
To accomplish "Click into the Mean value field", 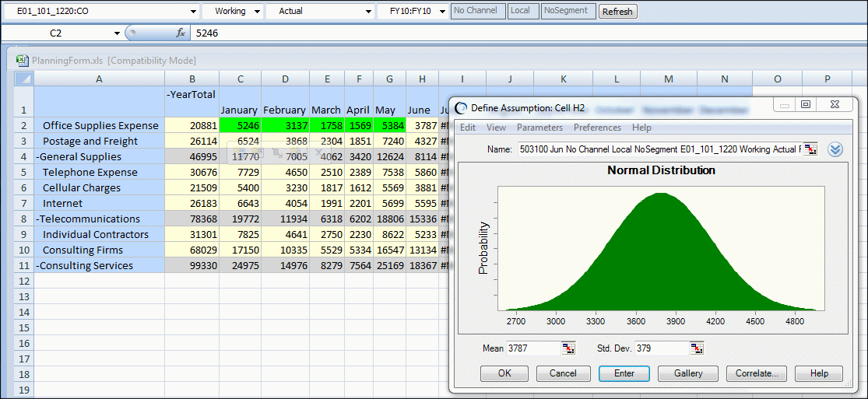I will [x=532, y=348].
